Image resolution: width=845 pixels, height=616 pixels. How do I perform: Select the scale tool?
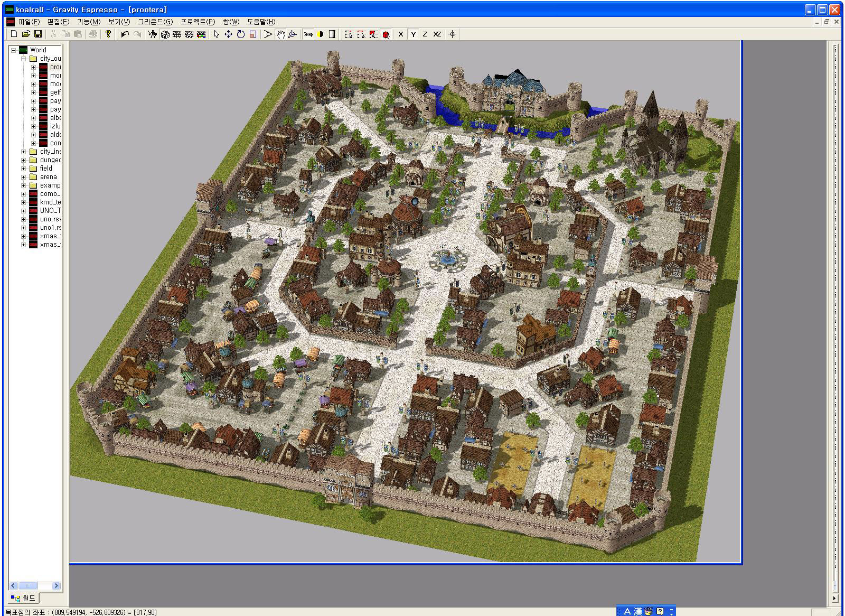point(252,34)
